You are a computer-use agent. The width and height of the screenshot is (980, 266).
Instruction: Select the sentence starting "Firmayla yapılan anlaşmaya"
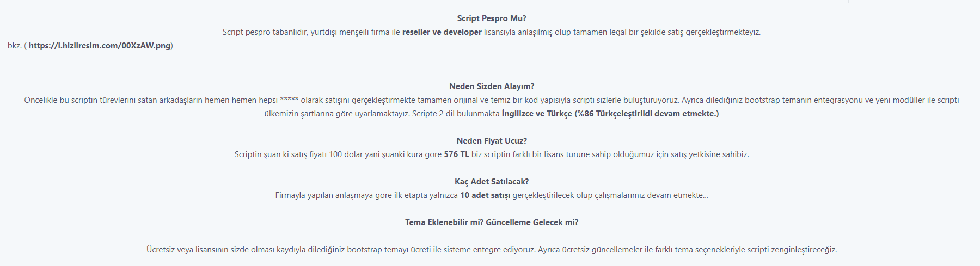(492, 195)
